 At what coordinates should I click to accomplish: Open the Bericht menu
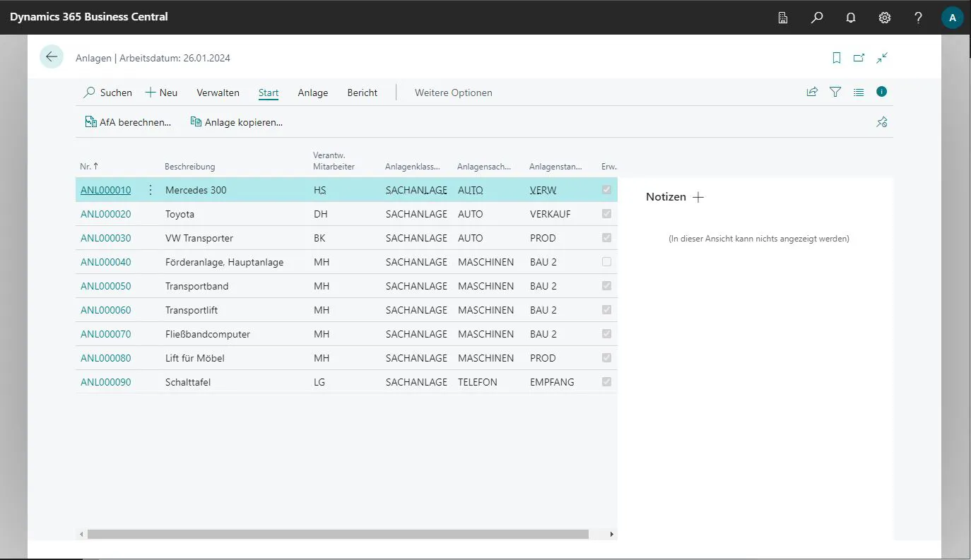coord(363,93)
